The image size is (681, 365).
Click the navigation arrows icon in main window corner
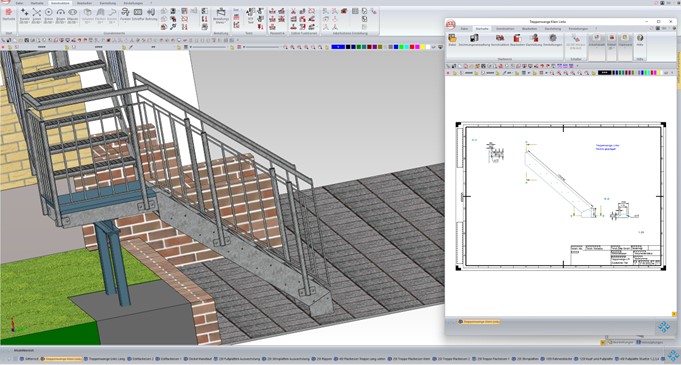coord(672,356)
